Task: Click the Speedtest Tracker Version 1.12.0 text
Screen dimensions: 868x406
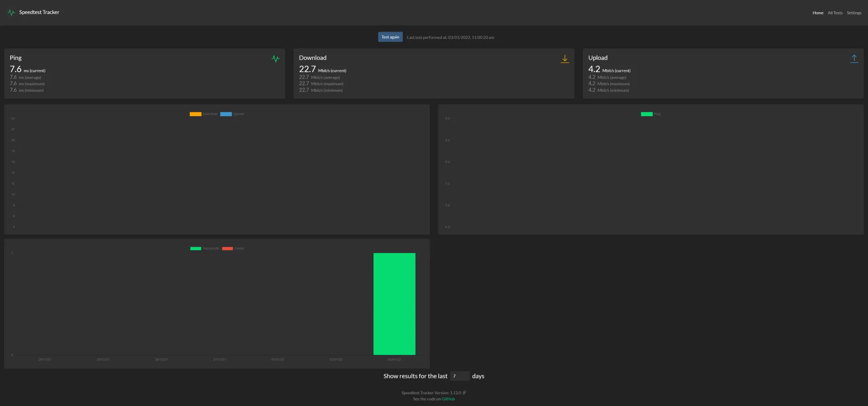Action: (x=431, y=393)
